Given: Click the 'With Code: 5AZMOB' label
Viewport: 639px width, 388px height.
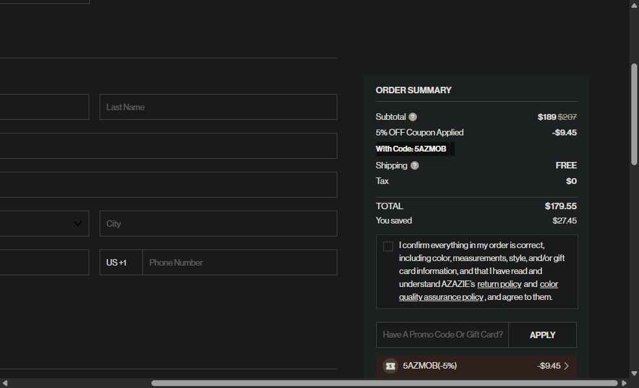Looking at the screenshot, I should (411, 149).
